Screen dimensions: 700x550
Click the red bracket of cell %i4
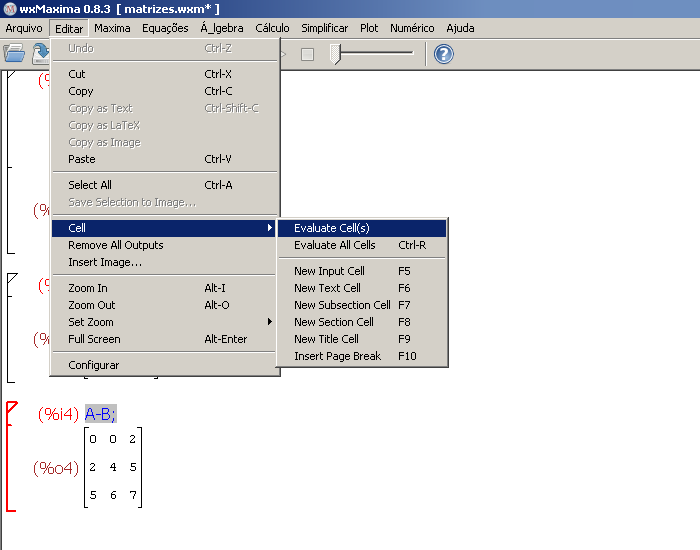11,456
